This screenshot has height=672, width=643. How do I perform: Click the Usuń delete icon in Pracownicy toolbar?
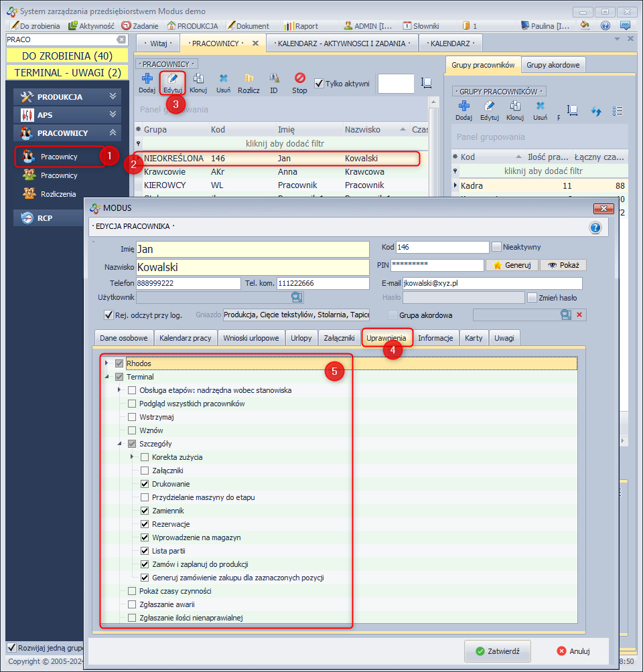click(x=224, y=80)
